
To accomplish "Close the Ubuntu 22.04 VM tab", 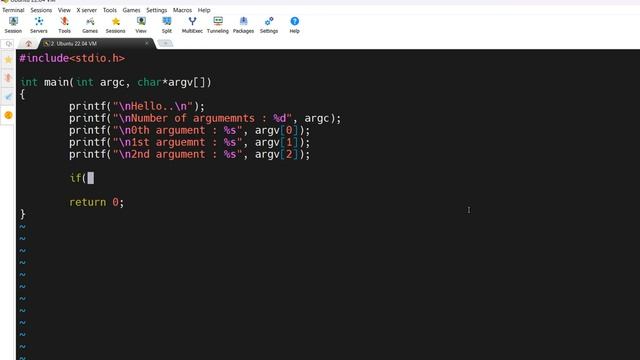I will coord(147,43).
